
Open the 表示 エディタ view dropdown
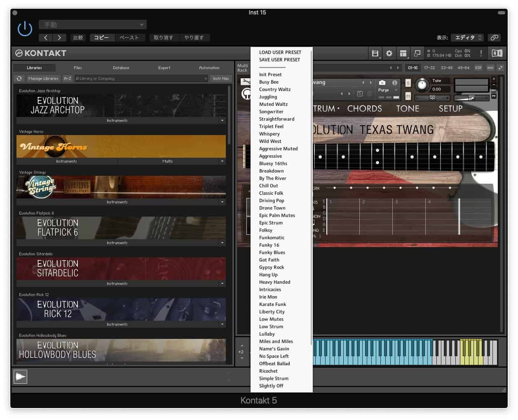tap(467, 37)
